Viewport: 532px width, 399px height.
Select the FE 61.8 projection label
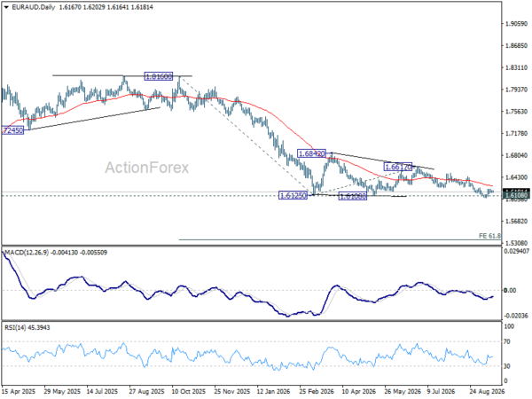489,236
